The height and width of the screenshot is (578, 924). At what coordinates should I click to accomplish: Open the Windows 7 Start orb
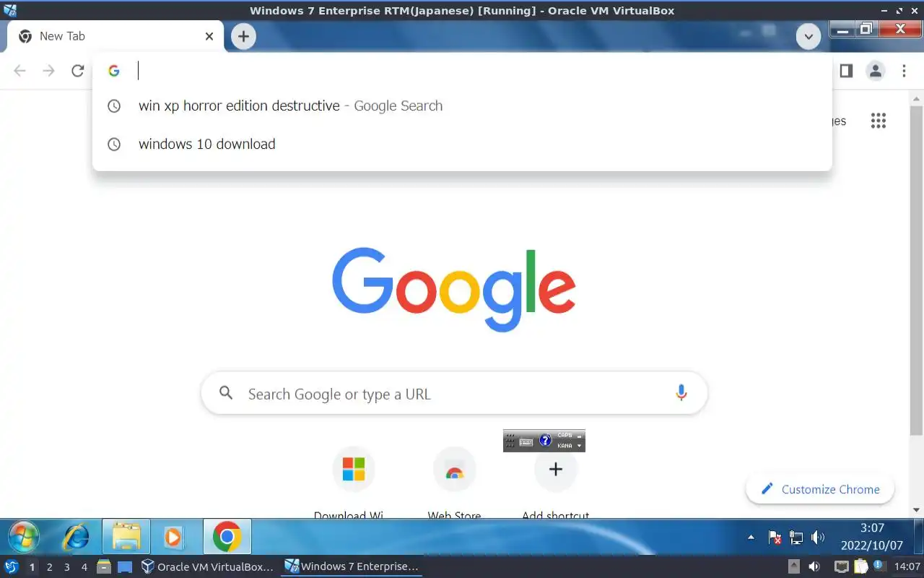pyautogui.click(x=23, y=537)
